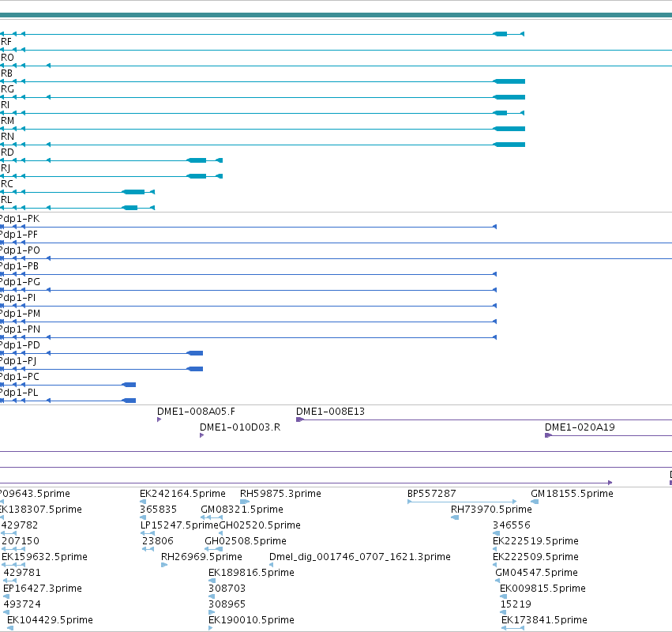Select the 493724 feature label
Viewport: 672px width, 632px height.
coord(22,604)
